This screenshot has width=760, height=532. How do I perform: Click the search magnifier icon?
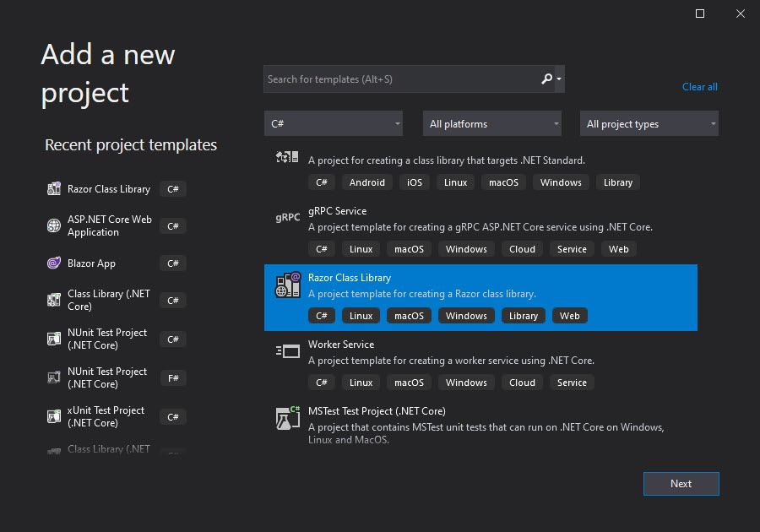546,79
